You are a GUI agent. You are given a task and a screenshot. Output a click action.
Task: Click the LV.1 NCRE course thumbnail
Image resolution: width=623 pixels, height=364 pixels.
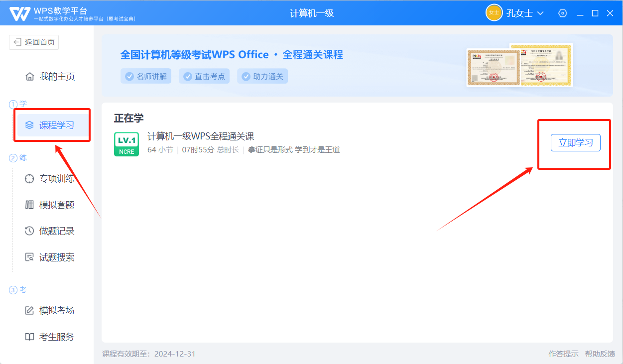click(126, 144)
